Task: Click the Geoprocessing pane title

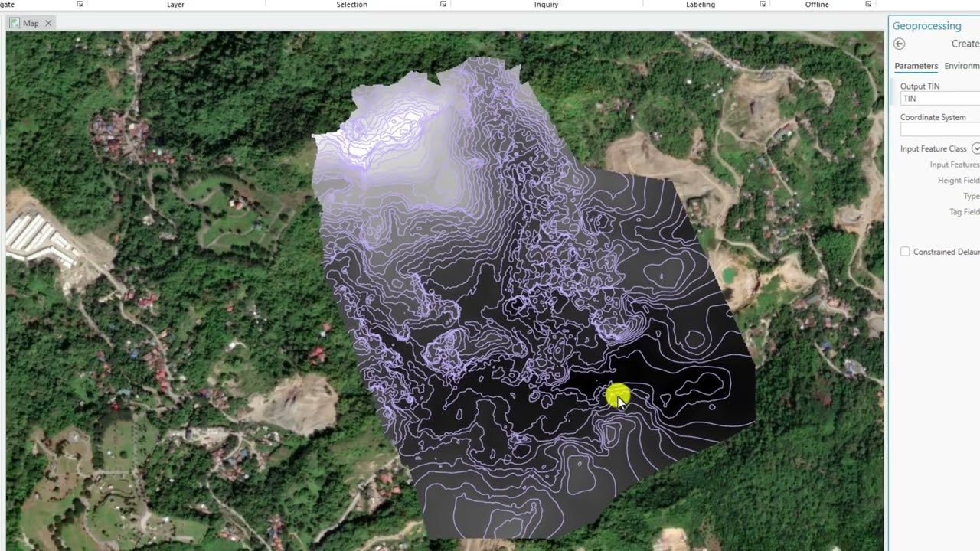Action: [926, 26]
